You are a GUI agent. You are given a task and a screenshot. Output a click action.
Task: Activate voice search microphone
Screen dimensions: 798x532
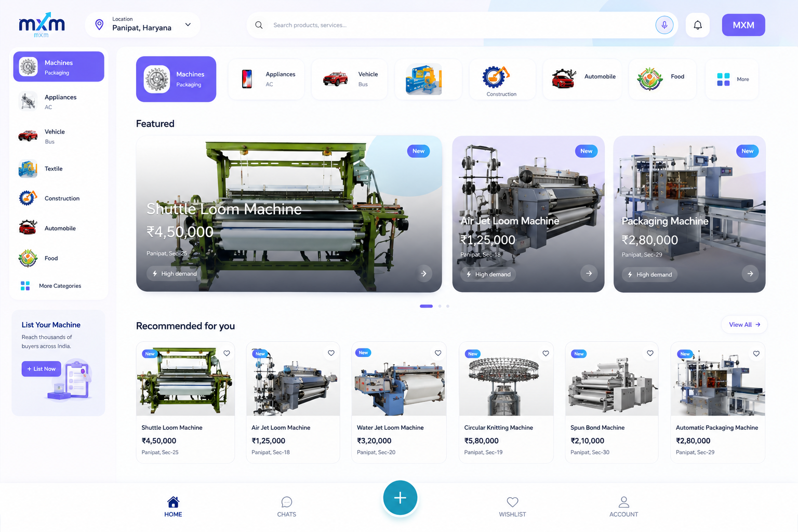point(664,25)
